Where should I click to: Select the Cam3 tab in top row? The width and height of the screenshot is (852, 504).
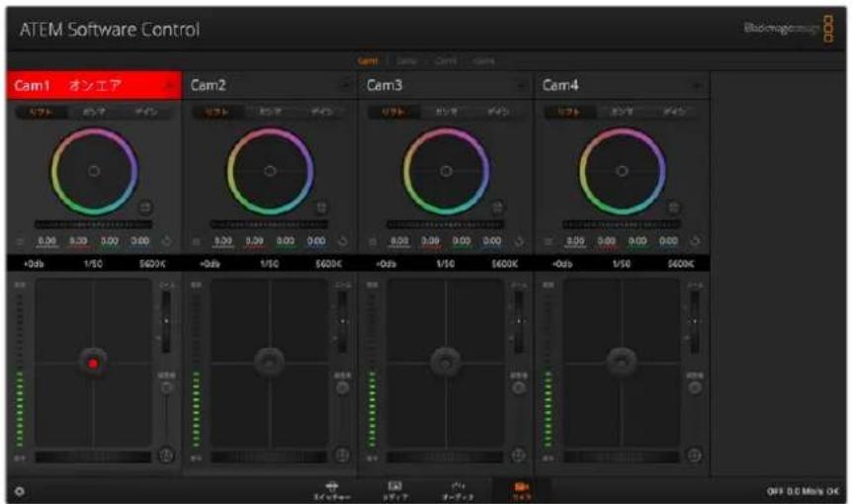[x=446, y=61]
